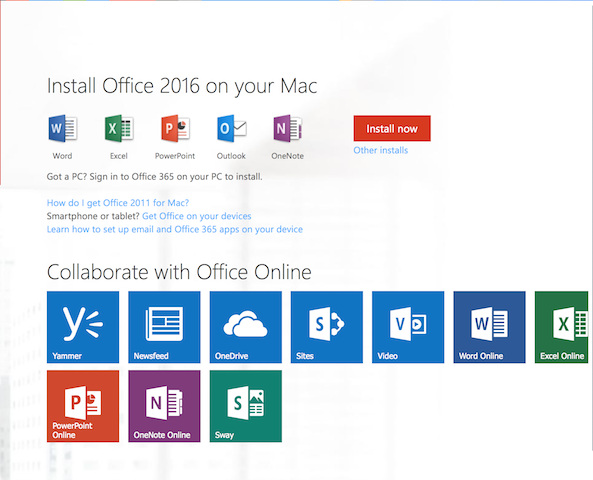Screen dimensions: 593x480
Task: Click the OneNote app icon
Action: pyautogui.click(x=287, y=129)
